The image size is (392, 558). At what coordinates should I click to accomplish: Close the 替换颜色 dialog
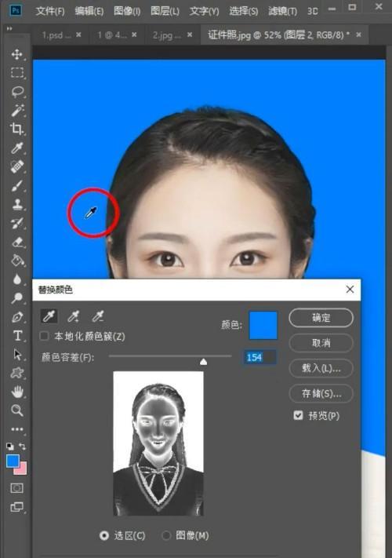coord(350,290)
